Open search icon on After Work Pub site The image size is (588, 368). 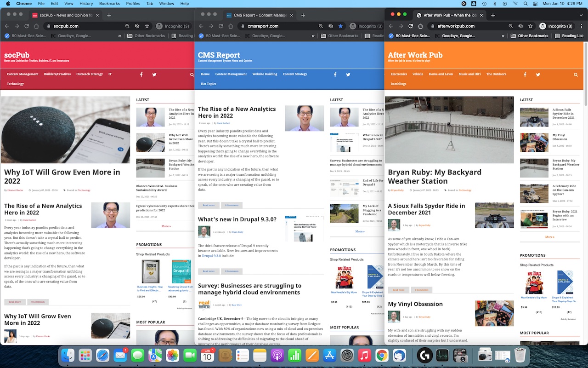(x=576, y=75)
